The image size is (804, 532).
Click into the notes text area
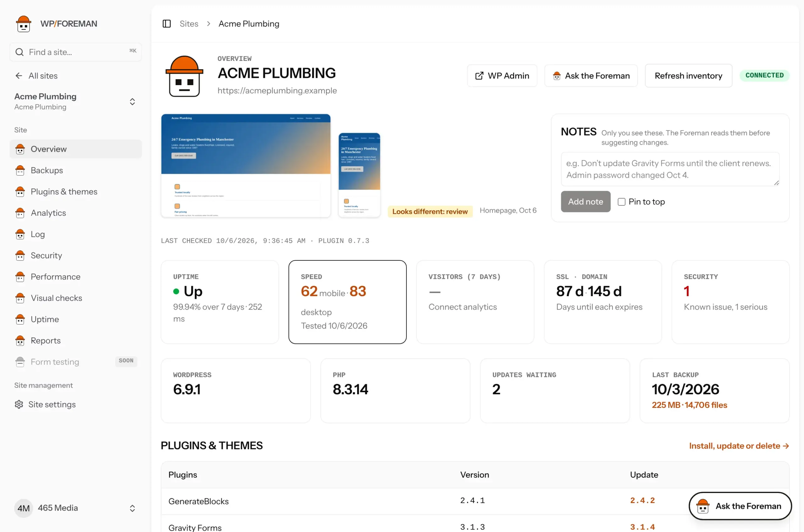(x=670, y=169)
